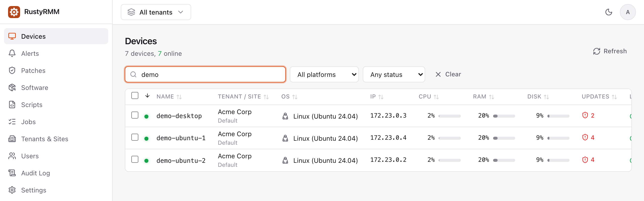The image size is (644, 201).
Task: Click the DISK usage bar for demo-ubuntu-1
Action: [558, 138]
